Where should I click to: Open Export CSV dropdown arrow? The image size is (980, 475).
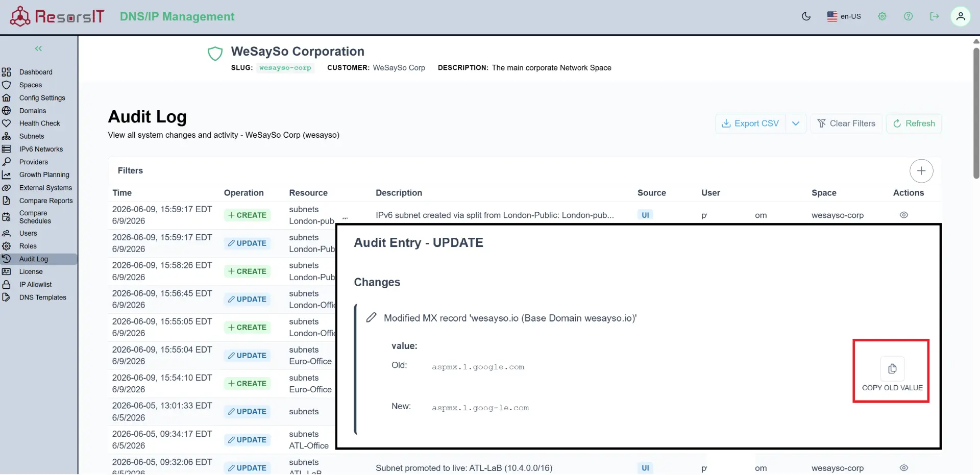(x=796, y=123)
